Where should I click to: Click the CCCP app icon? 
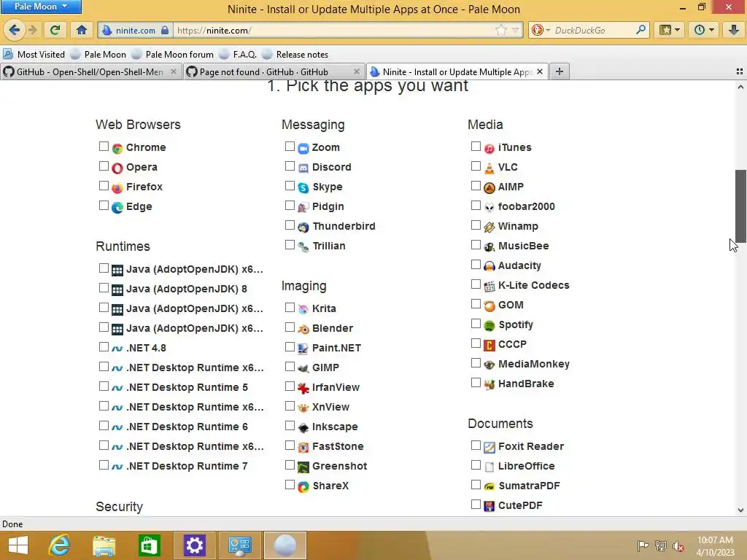click(x=489, y=345)
